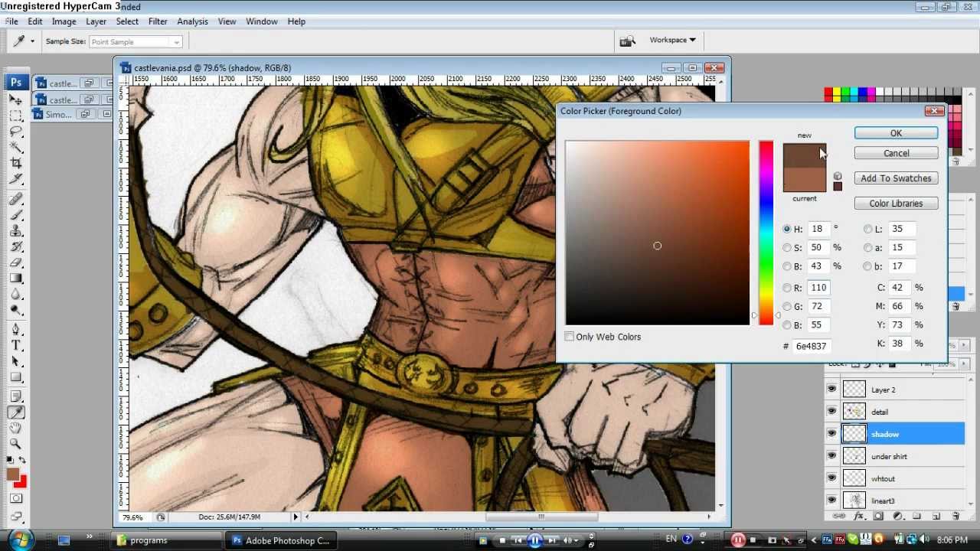Click the delete layer trash icon
This screenshot has height=551, width=980.
tap(954, 517)
